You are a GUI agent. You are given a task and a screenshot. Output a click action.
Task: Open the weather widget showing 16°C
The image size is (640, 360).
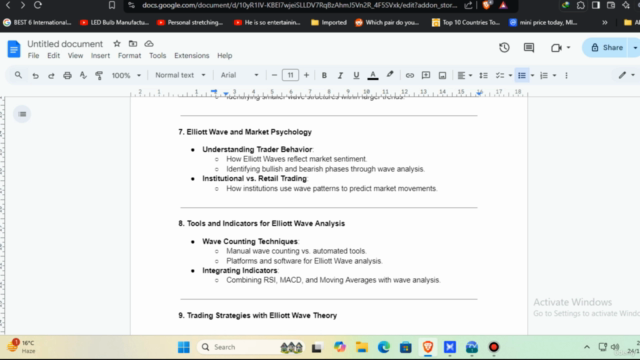click(x=21, y=347)
